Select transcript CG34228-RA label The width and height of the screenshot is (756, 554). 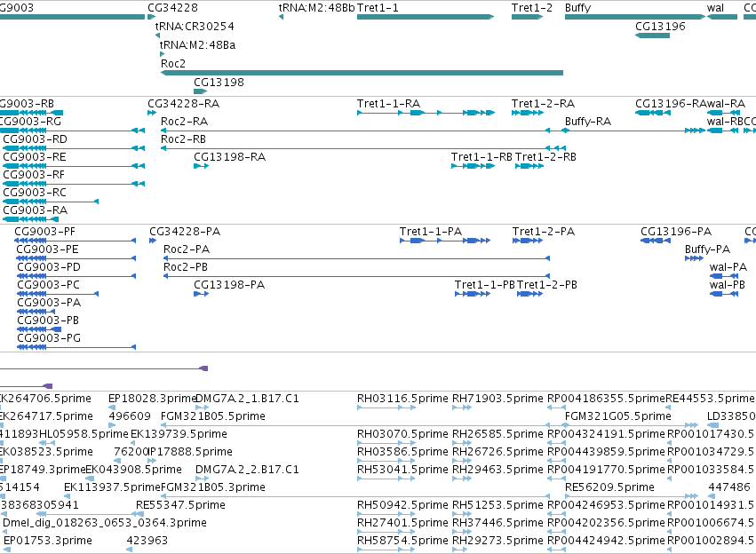184,104
